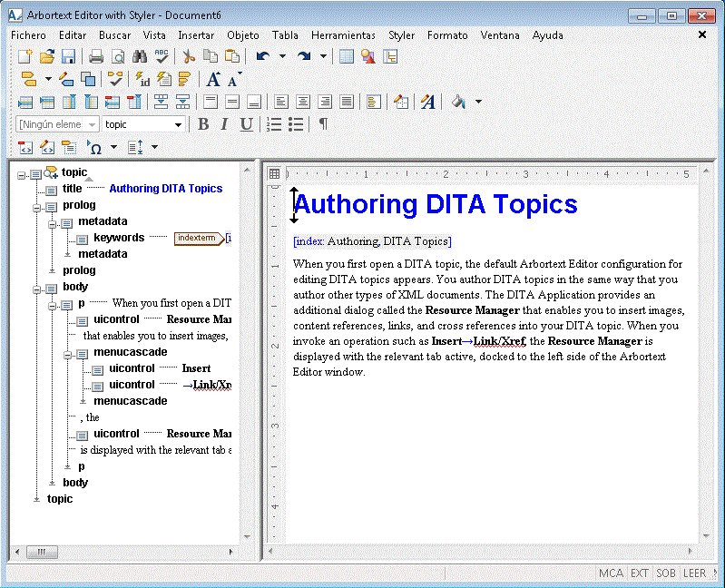Click the paint bucket shading icon

point(458,102)
